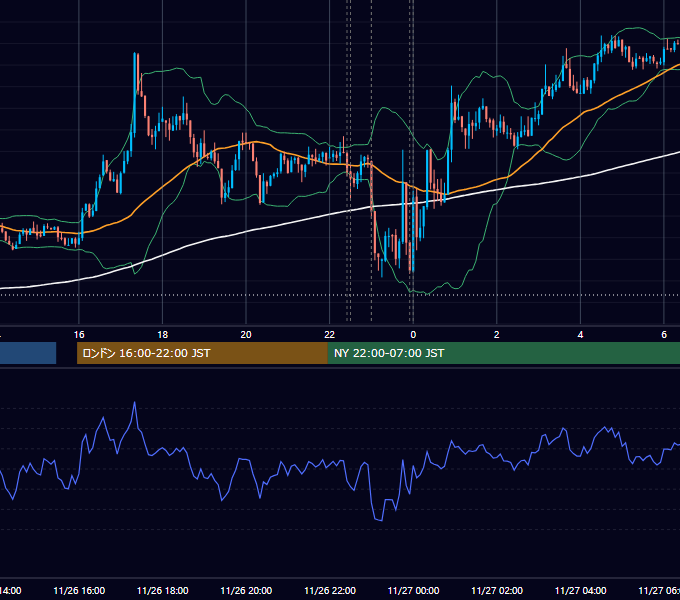
Task: Click the 11/26 16:00 time label
Action: (x=79, y=590)
